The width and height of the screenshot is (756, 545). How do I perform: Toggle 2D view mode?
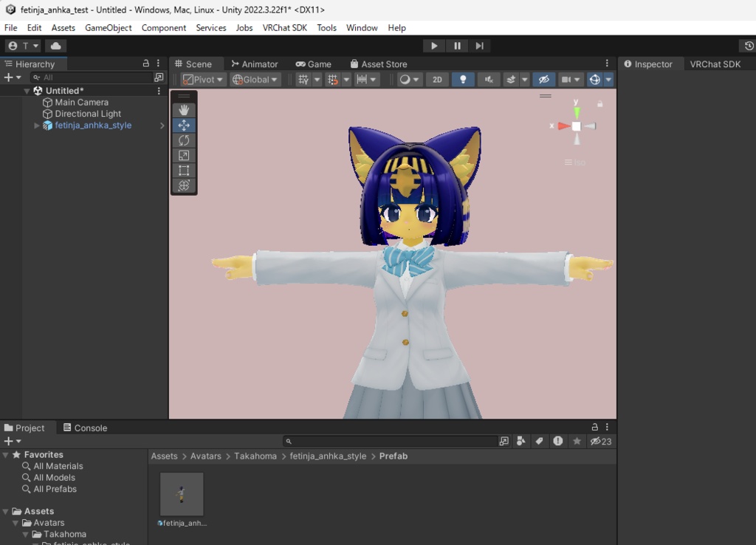point(437,80)
